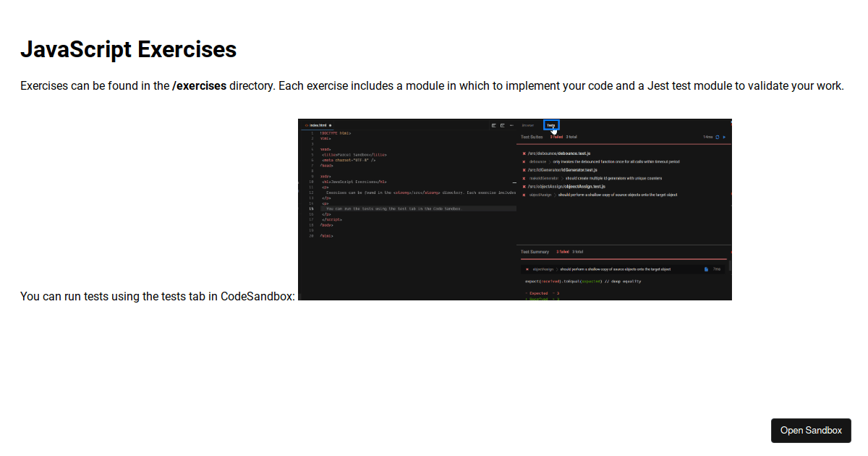Rerun tests using the refresh icon
The height and width of the screenshot is (456, 868).
coord(717,137)
